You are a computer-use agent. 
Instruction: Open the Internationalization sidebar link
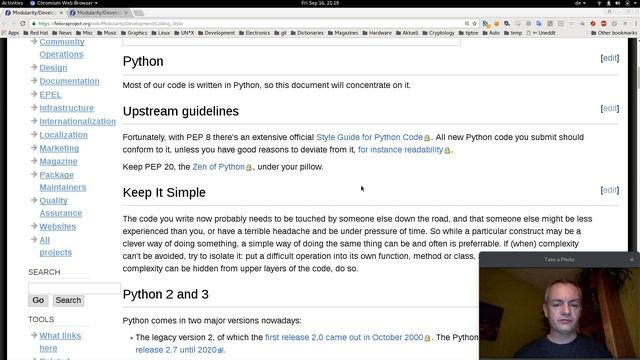coord(78,121)
